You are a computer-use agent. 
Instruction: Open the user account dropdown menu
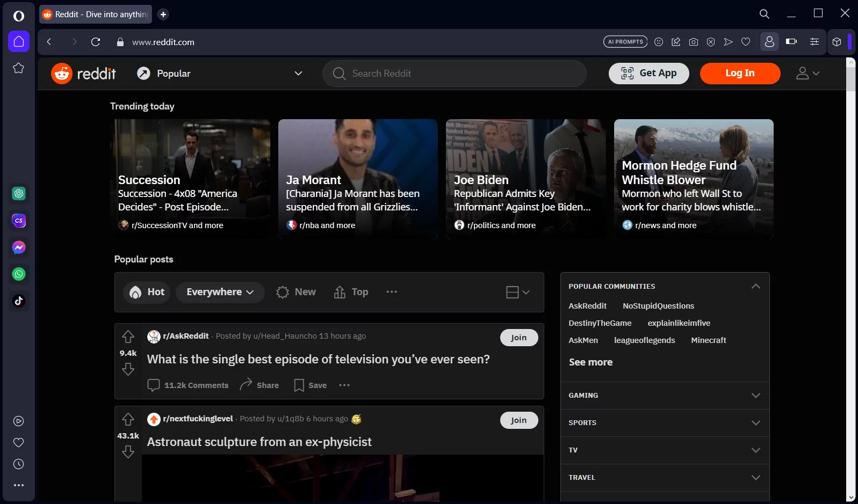[807, 74]
